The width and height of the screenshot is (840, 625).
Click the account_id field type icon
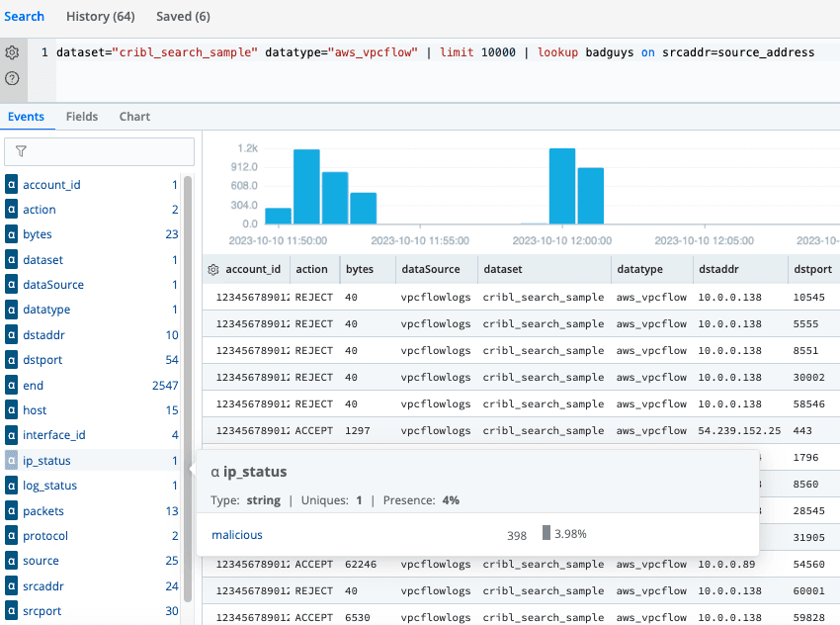coord(12,185)
